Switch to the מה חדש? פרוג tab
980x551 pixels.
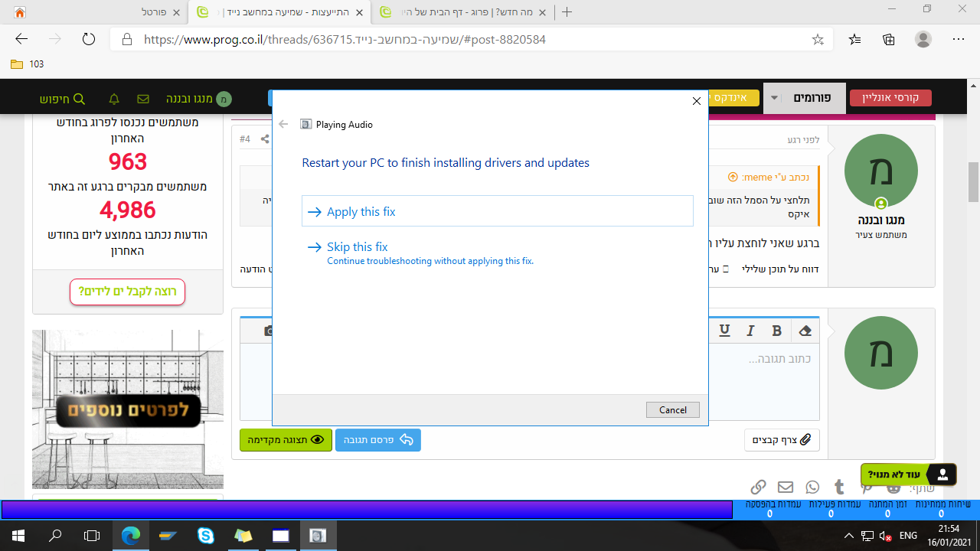[464, 12]
